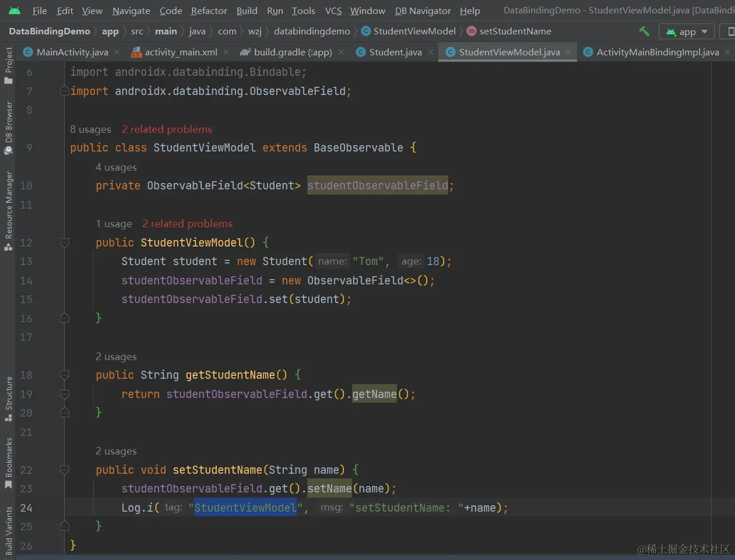This screenshot has height=560, width=735.
Task: Click the fold end marker at line 16
Action: [65, 318]
